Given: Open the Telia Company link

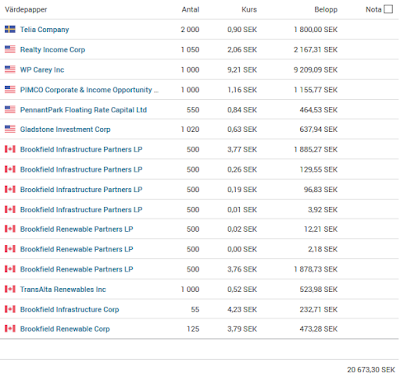Looking at the screenshot, I should click(44, 30).
